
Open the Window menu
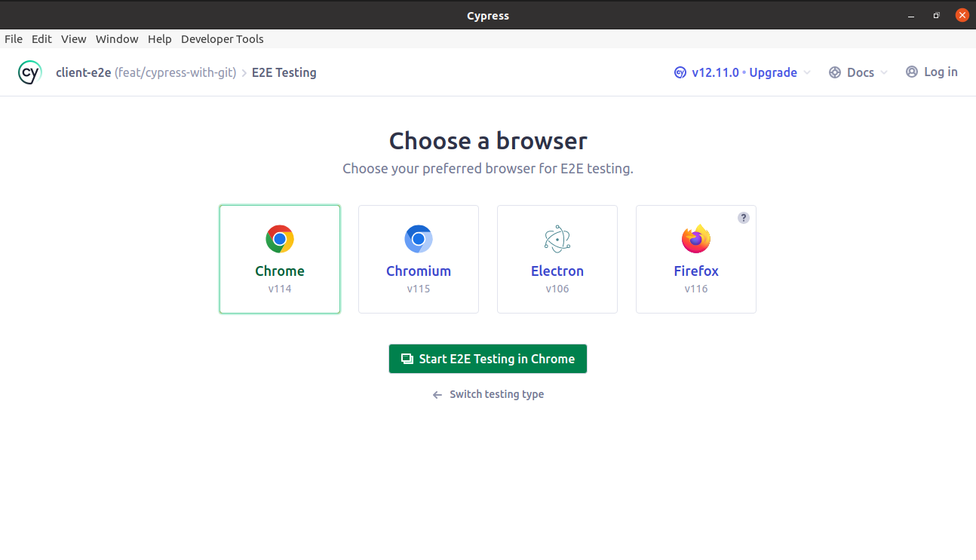pyautogui.click(x=117, y=38)
